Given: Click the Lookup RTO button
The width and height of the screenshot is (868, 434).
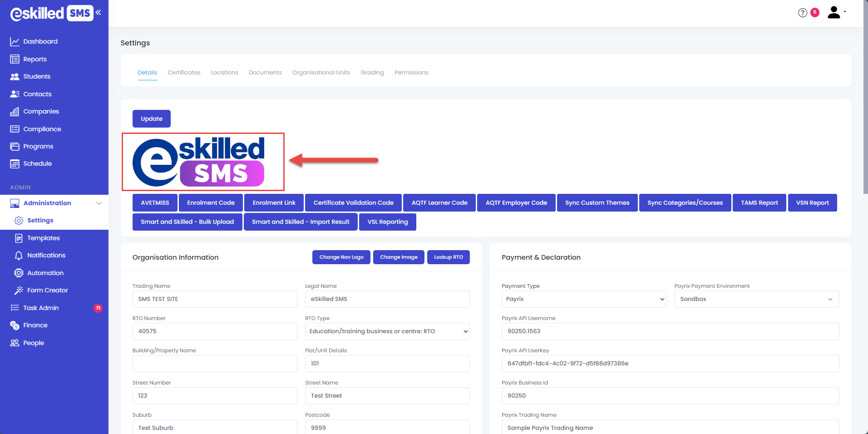Looking at the screenshot, I should tap(448, 257).
